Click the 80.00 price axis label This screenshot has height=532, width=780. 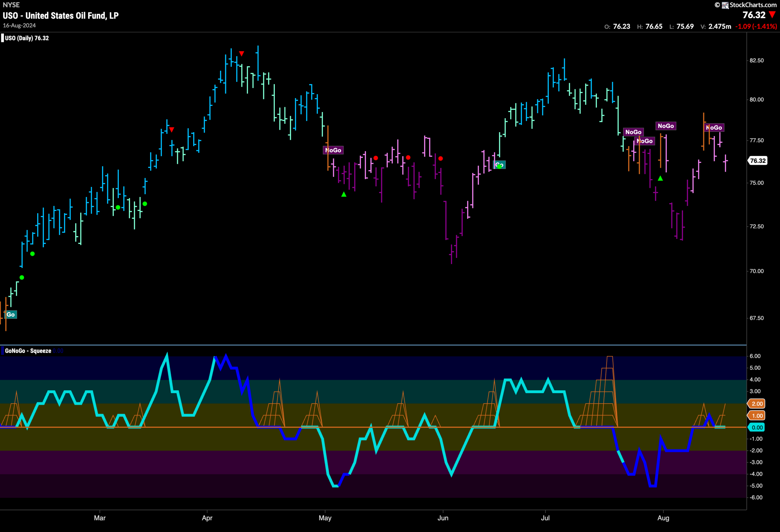pyautogui.click(x=757, y=100)
